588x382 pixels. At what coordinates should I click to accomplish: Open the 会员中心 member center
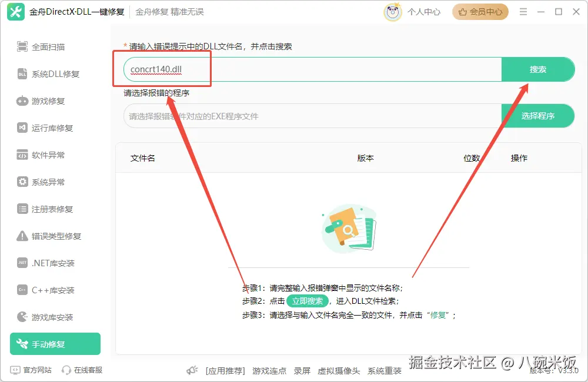[x=480, y=12]
